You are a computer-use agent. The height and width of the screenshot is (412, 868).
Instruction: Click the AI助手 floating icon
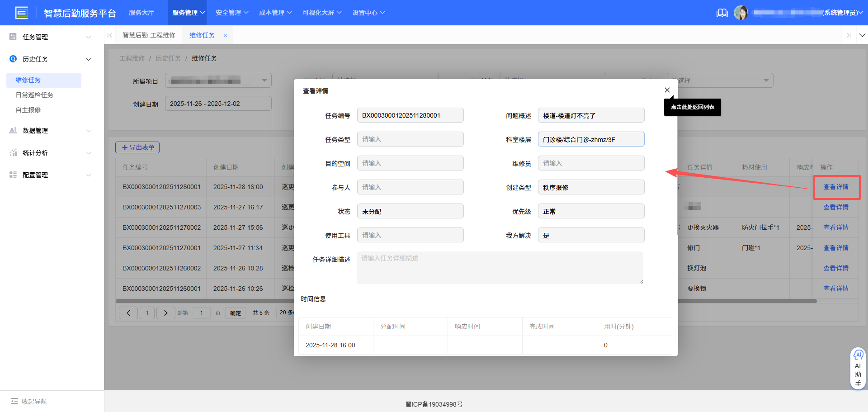coord(858,369)
